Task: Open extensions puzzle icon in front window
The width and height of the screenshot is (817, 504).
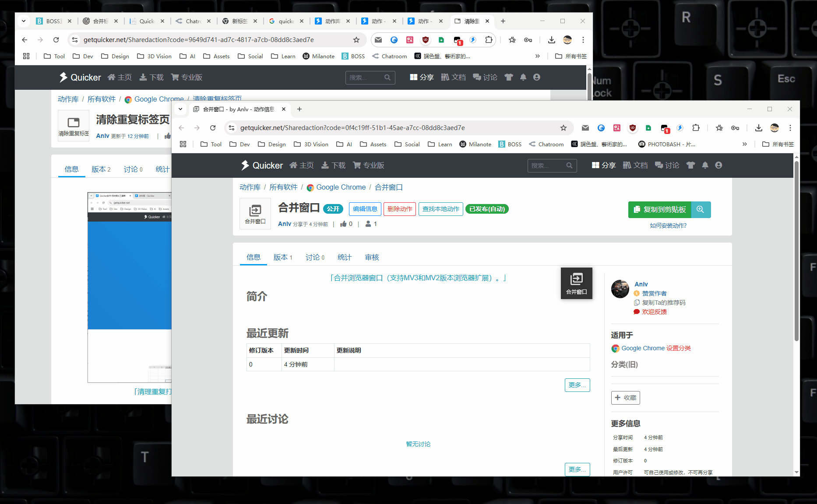Action: click(x=696, y=128)
